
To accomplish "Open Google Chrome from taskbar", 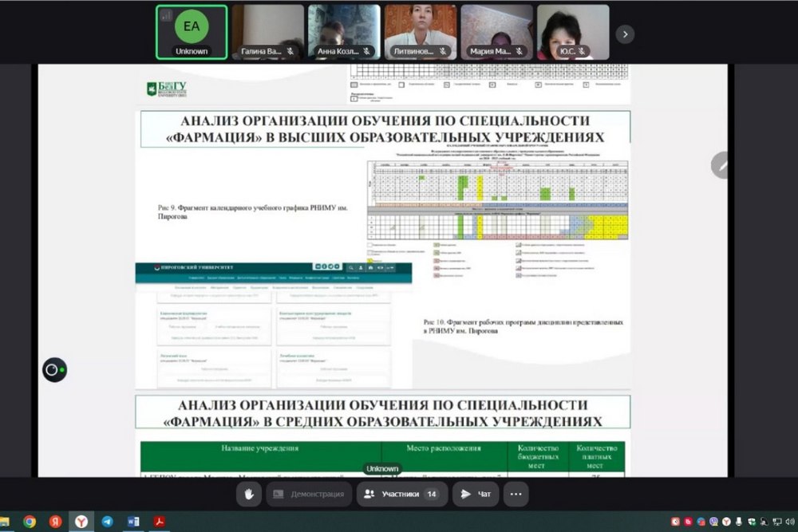I will click(x=30, y=522).
